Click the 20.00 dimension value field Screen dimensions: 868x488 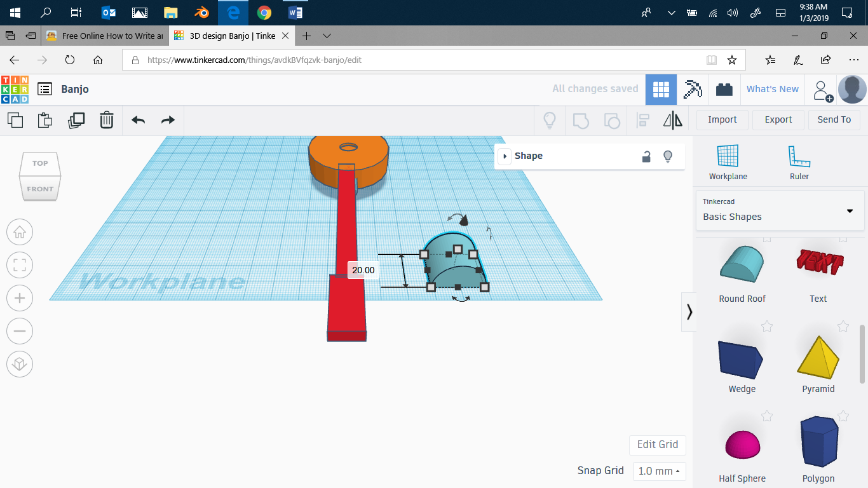[363, 270]
